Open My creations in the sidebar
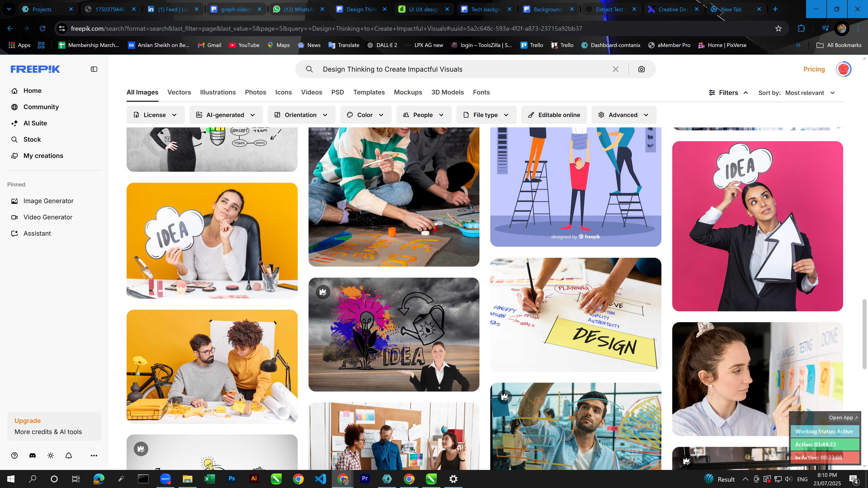 (x=43, y=156)
